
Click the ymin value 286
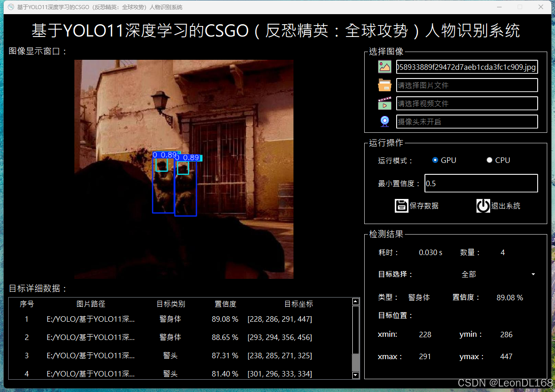[x=506, y=335]
